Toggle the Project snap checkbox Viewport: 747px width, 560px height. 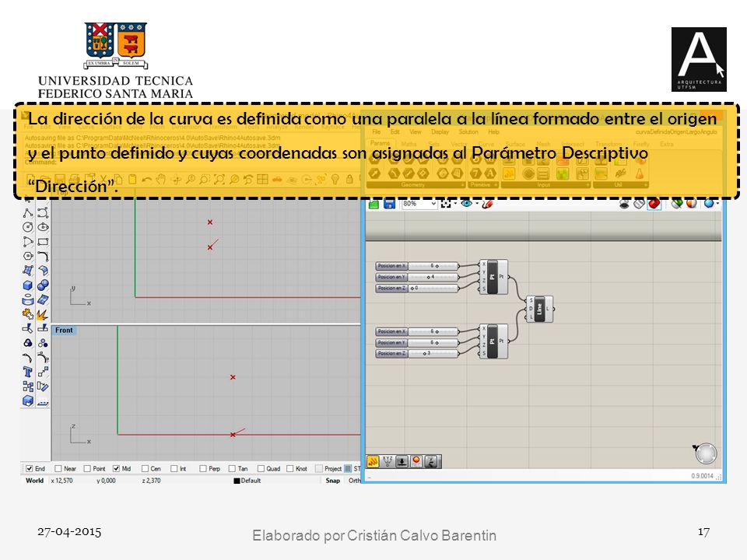(x=319, y=468)
